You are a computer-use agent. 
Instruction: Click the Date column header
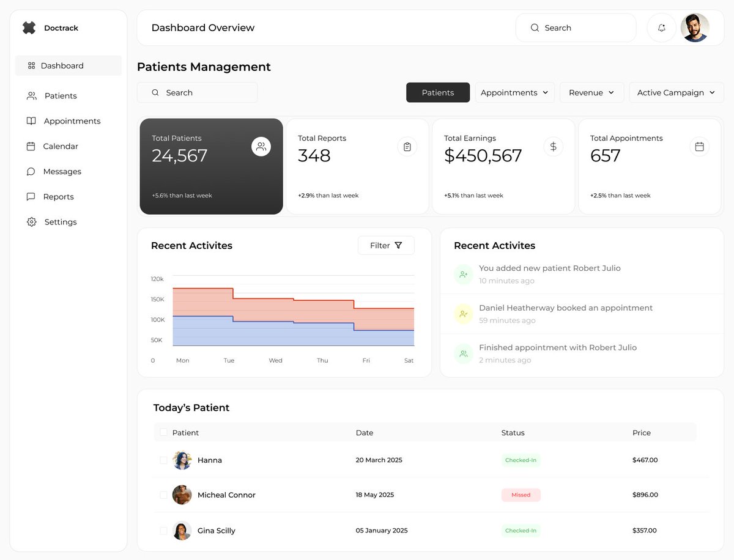coord(365,433)
